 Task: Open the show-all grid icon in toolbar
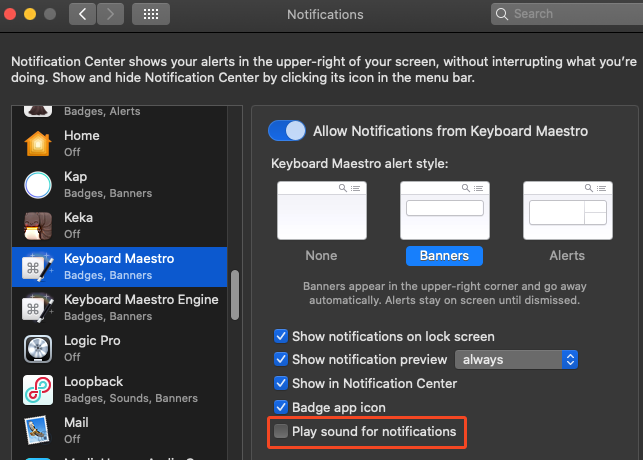click(150, 14)
